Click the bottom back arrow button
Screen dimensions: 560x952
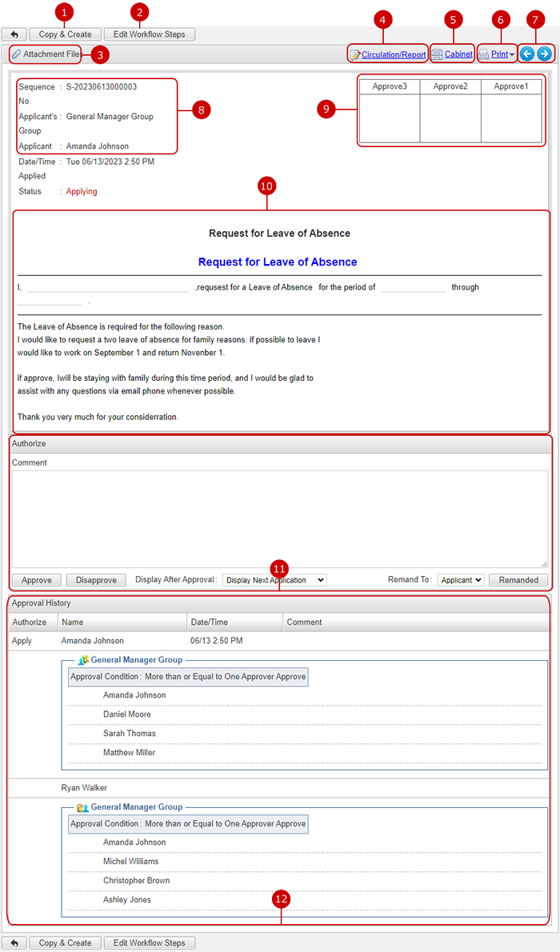click(x=14, y=943)
